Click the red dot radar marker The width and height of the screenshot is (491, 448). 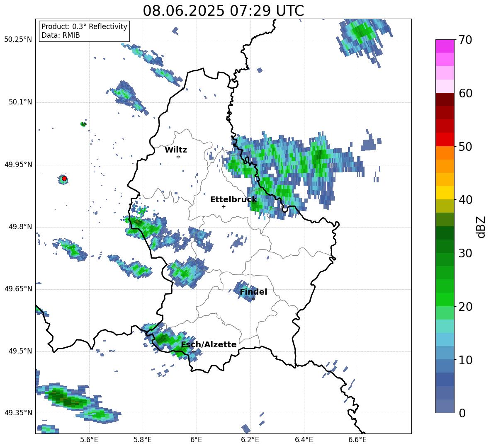tap(64, 179)
